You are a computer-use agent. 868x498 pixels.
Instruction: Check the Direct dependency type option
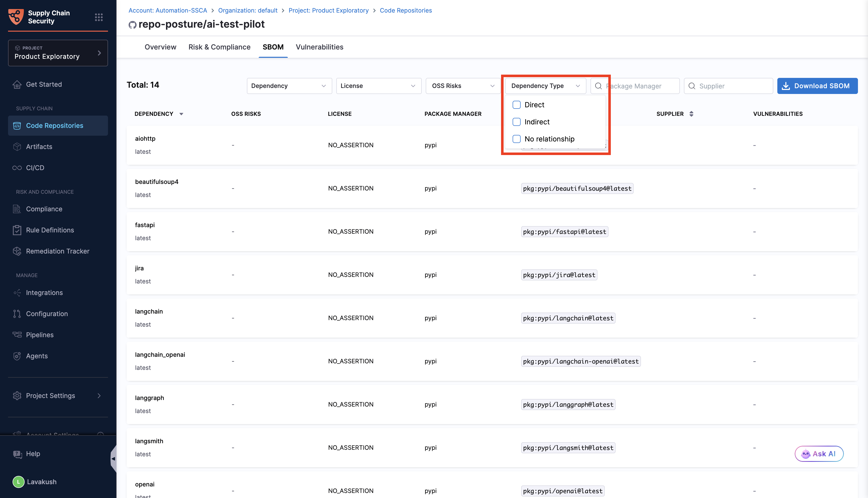tap(516, 105)
